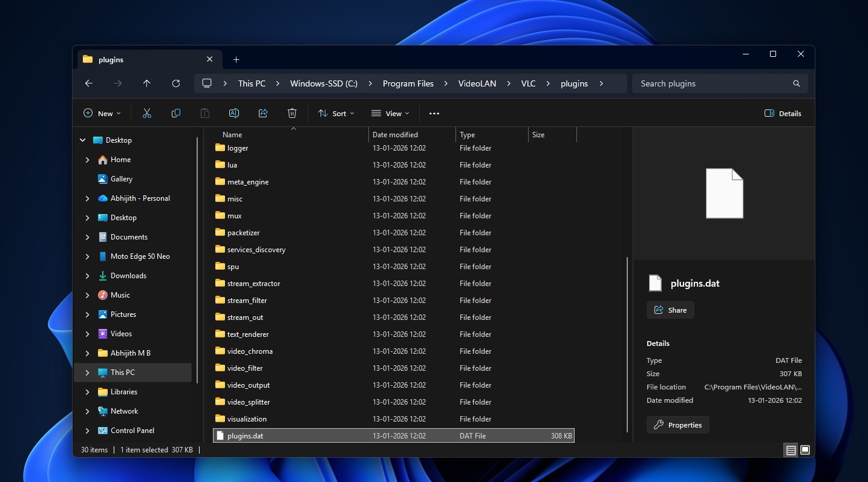The height and width of the screenshot is (482, 868).
Task: Go up one folder level arrow
Action: 147,83
